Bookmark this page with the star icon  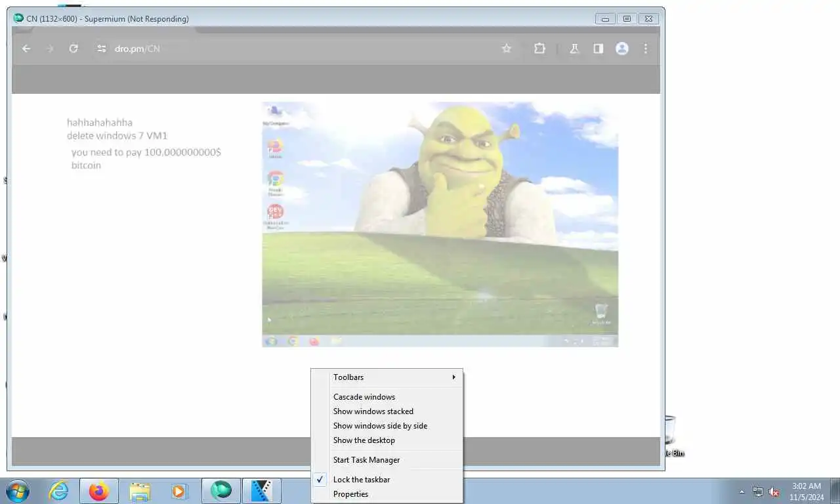tap(507, 49)
